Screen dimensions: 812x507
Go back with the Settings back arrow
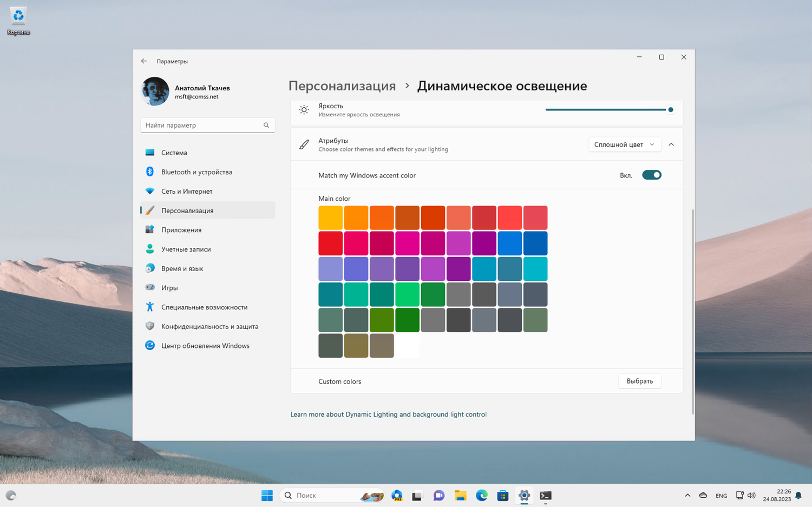tap(144, 61)
